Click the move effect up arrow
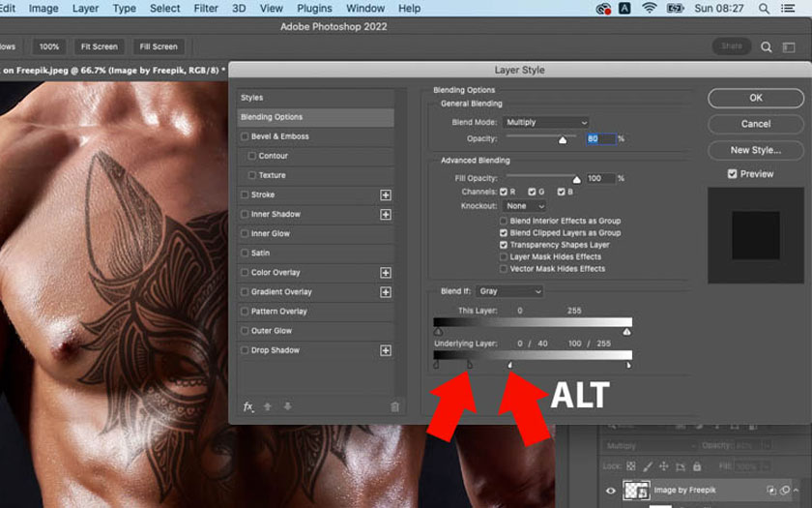 click(268, 407)
